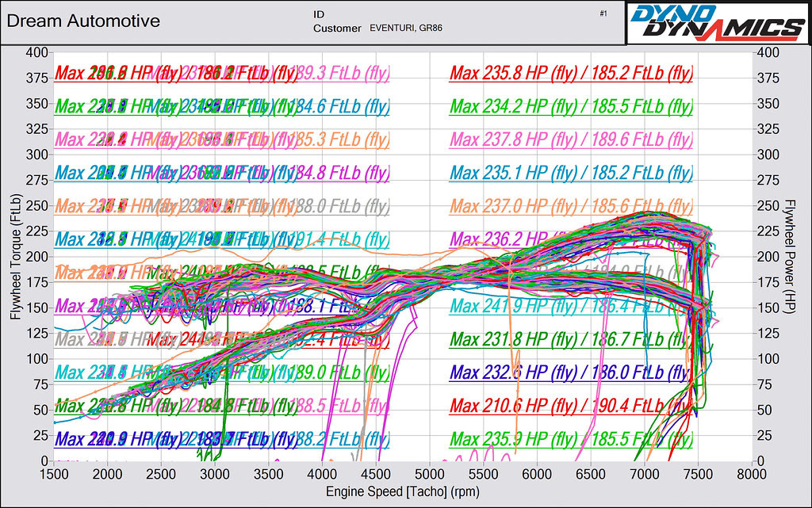Click the Dream Automotive header title
This screenshot has height=508, width=812.
point(83,21)
